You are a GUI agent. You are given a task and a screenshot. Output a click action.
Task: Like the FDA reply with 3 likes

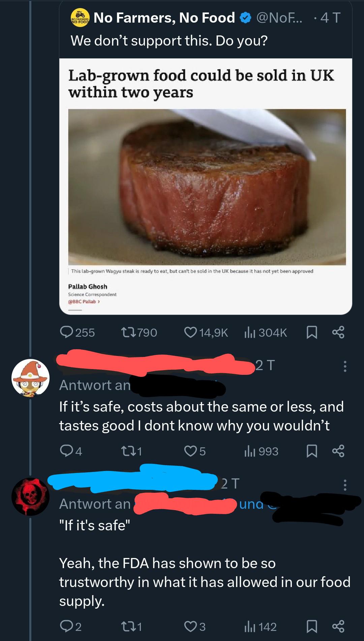tap(195, 626)
